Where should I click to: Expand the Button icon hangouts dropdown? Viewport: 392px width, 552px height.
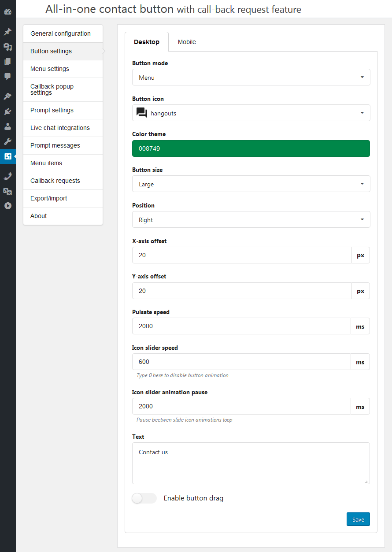(x=251, y=113)
